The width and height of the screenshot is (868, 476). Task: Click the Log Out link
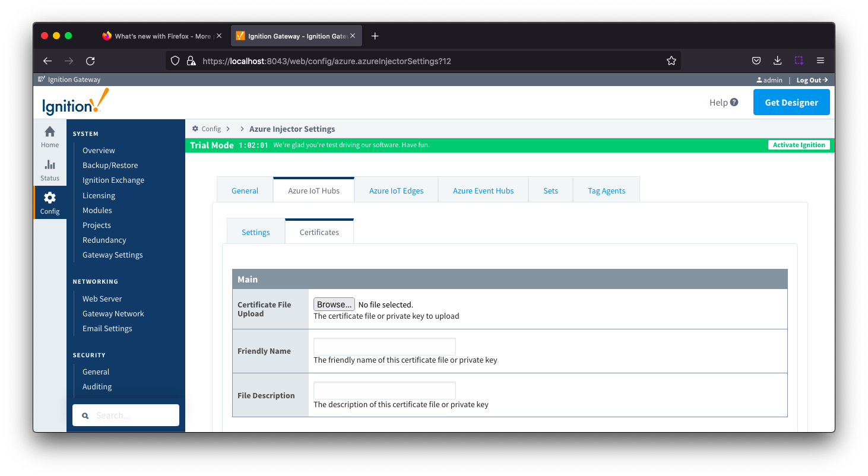tap(812, 80)
